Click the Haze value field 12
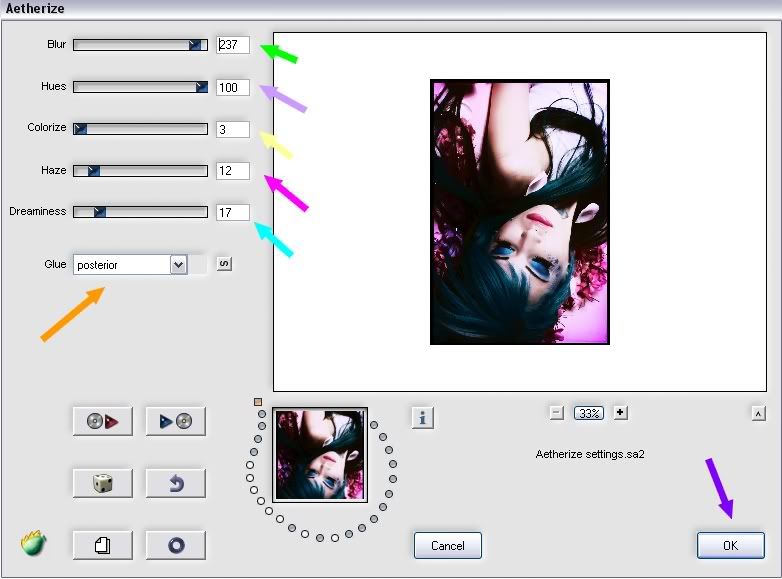This screenshot has width=782, height=579. pyautogui.click(x=233, y=171)
